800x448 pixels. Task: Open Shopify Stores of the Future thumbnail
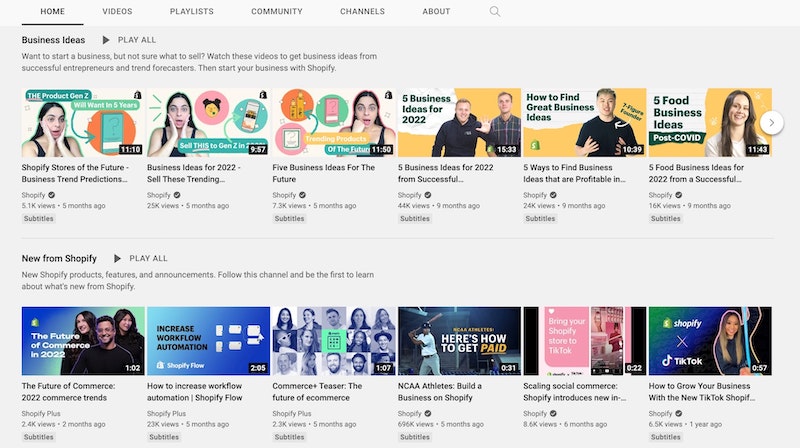(83, 122)
